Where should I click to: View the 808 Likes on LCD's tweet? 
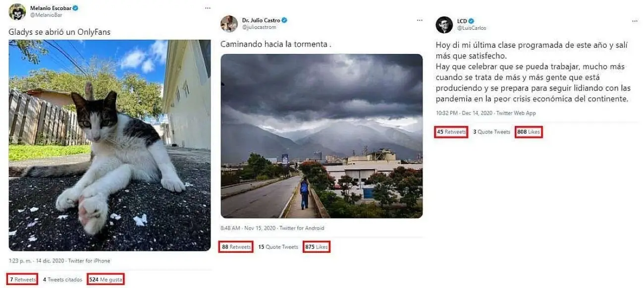tap(528, 132)
